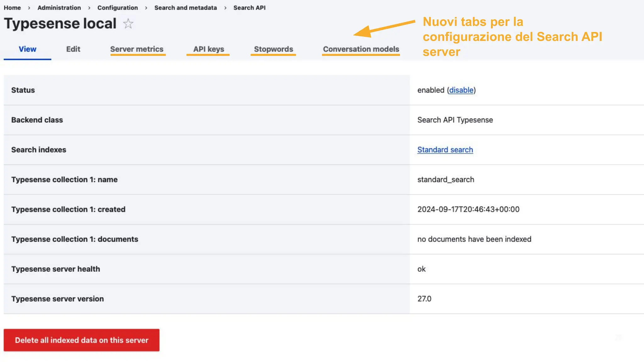Click the Typesense local page title
The height and width of the screenshot is (362, 644).
coord(60,24)
